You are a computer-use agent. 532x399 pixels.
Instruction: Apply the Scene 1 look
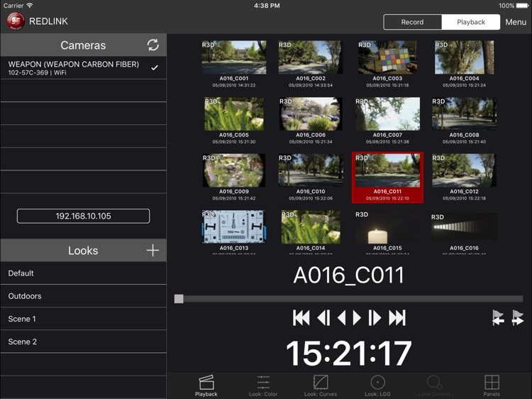83,319
